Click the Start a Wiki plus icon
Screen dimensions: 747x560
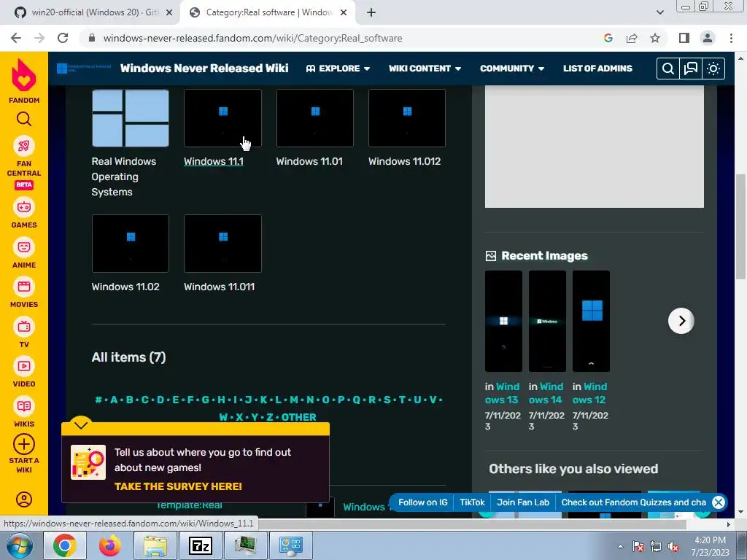(24, 444)
